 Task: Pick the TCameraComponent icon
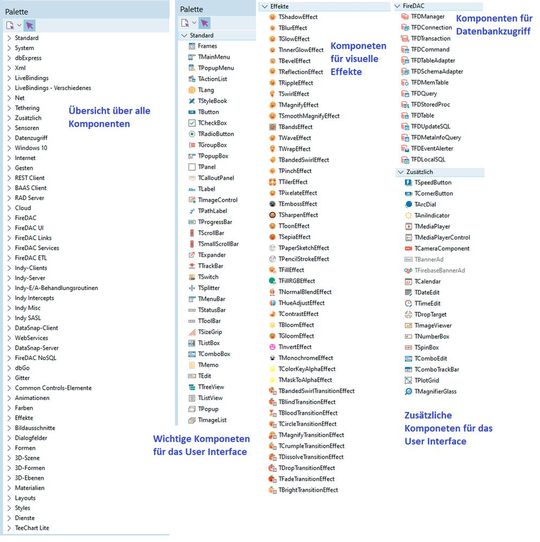pyautogui.click(x=409, y=249)
